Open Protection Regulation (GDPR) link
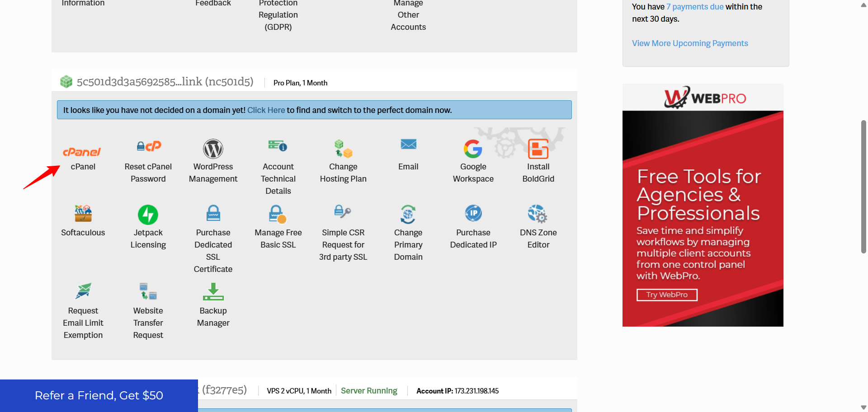 (x=278, y=15)
